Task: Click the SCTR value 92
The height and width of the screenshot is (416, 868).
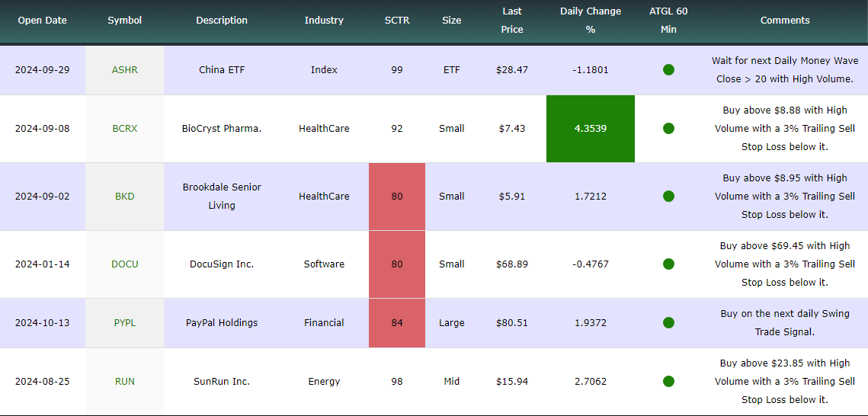Action: point(396,128)
